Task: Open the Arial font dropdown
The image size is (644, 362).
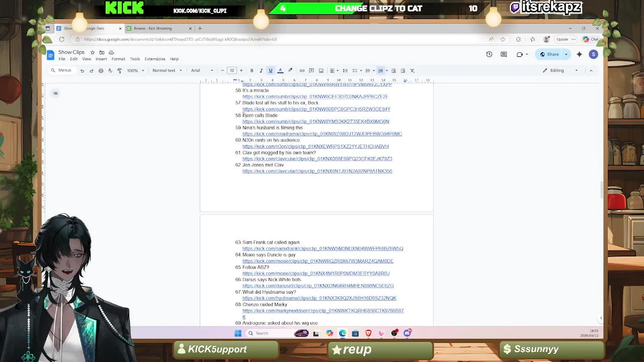Action: click(202, 70)
